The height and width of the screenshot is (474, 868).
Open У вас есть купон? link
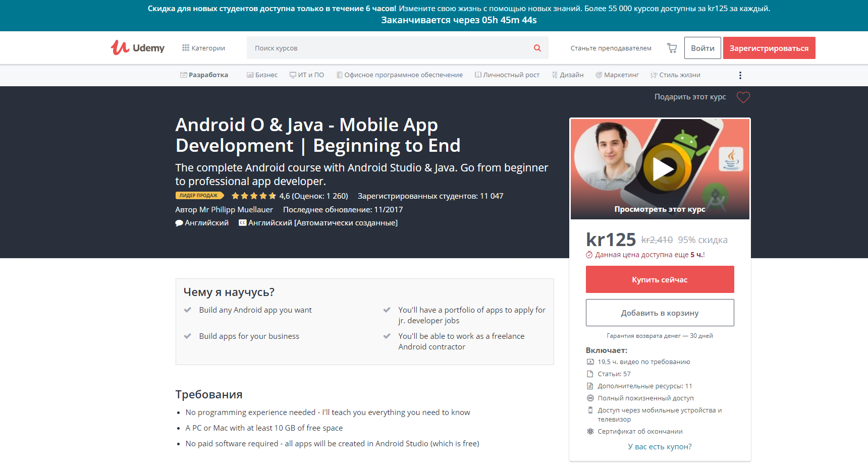660,447
